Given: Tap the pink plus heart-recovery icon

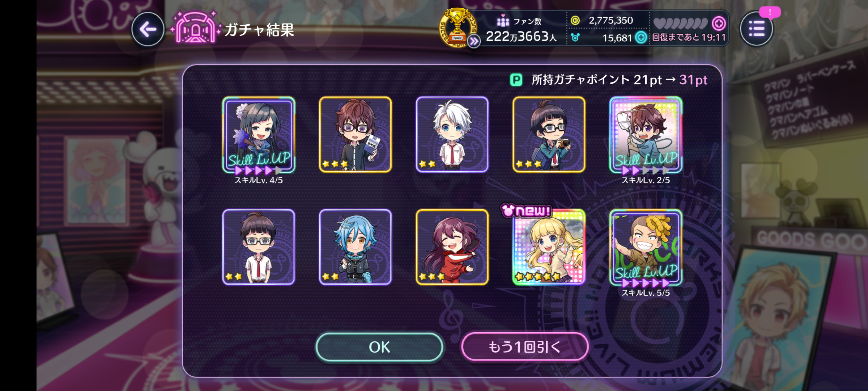Looking at the screenshot, I should point(719,24).
